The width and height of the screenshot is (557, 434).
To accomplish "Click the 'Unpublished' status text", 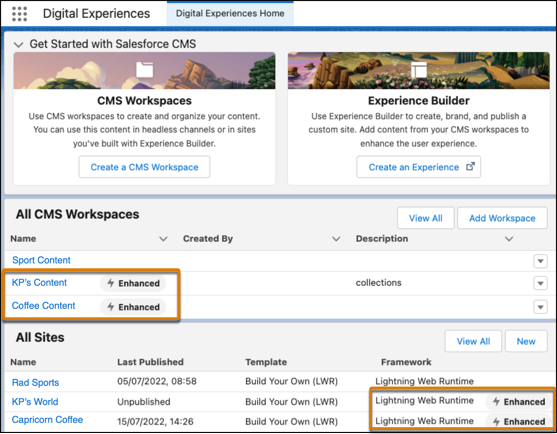I will [144, 402].
